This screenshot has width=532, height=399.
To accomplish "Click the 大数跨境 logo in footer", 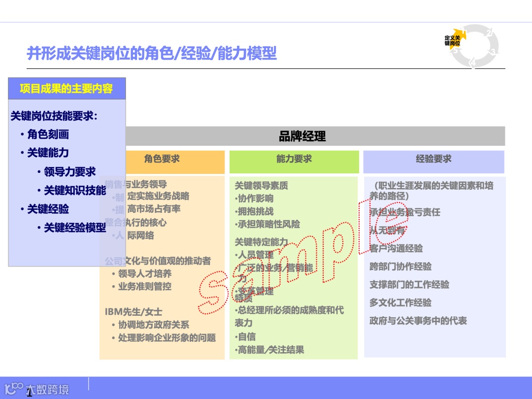I will 36,389.
